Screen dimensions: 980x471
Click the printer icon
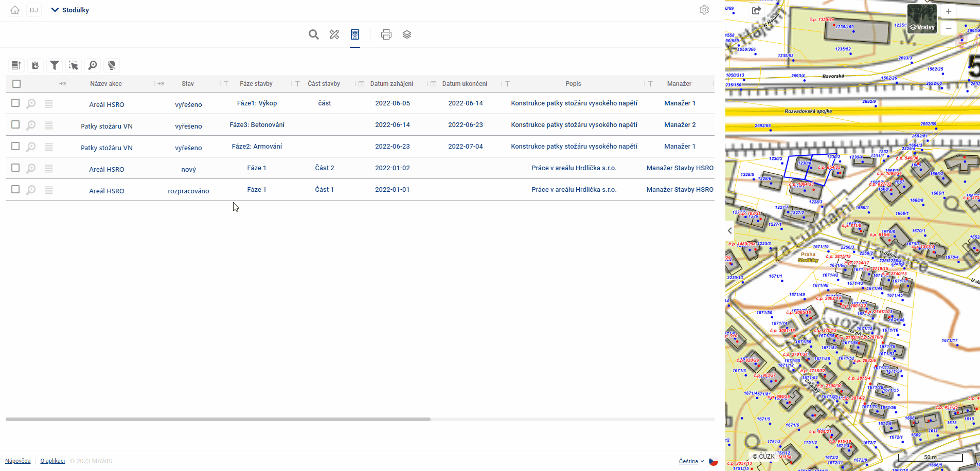click(x=386, y=34)
